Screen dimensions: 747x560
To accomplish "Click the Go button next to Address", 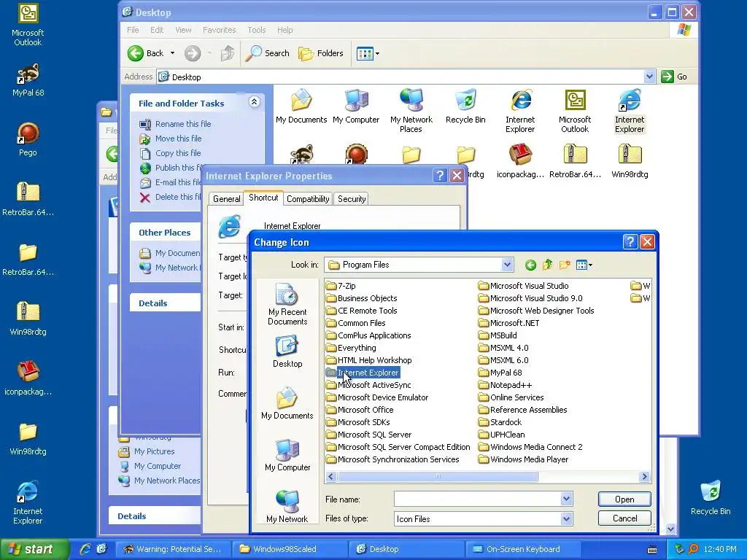I will point(675,77).
